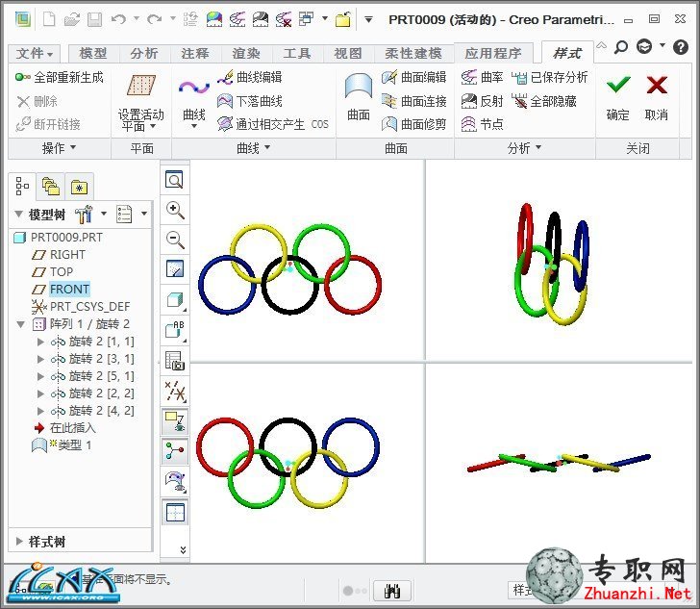The height and width of the screenshot is (609, 700).
Task: Click 已保存分析 (Saved Analysis)
Action: (x=550, y=77)
